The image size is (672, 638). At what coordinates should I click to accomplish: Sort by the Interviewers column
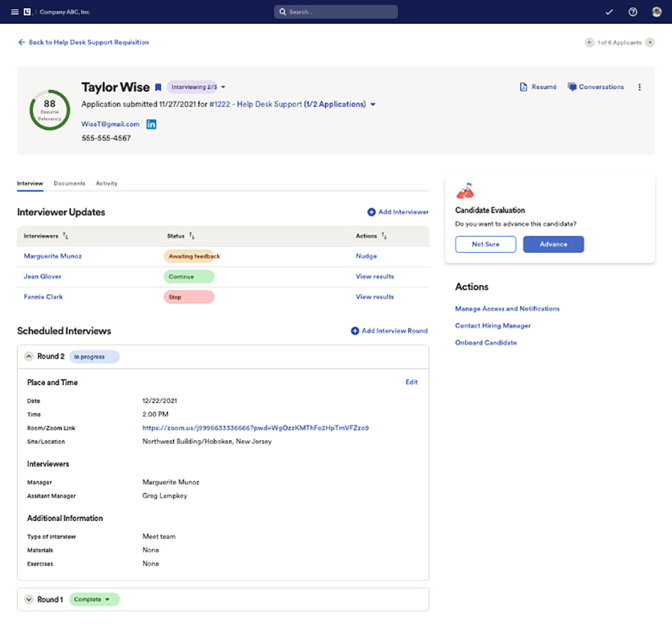click(x=66, y=236)
